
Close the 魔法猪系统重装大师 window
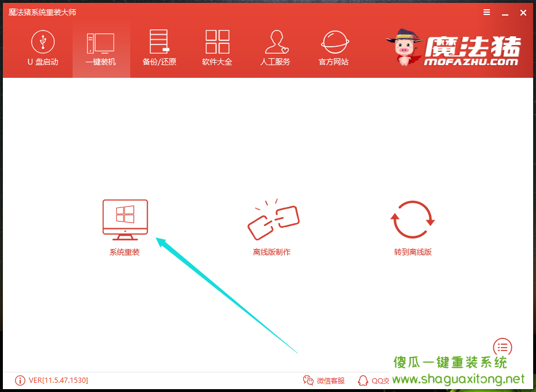click(523, 13)
